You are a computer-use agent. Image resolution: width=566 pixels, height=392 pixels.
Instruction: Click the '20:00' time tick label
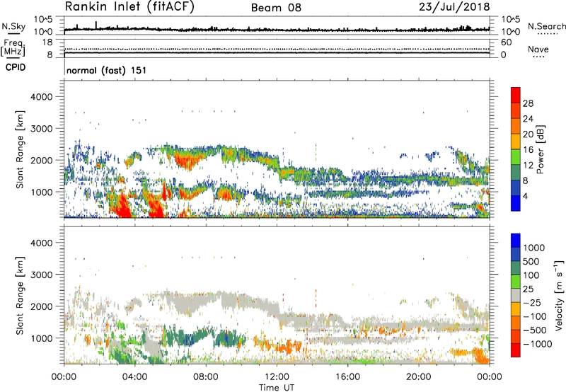pyautogui.click(x=418, y=377)
